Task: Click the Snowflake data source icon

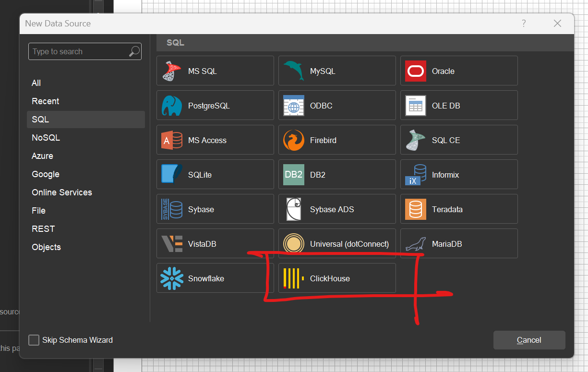Action: [171, 277]
